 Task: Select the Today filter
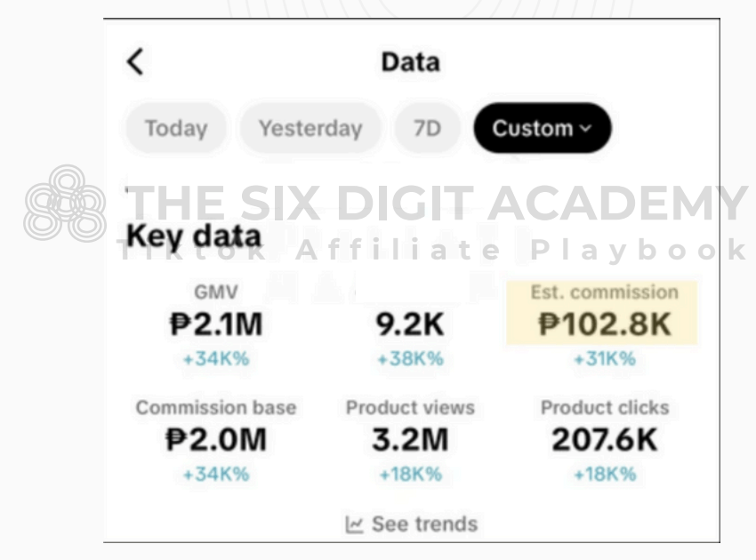pyautogui.click(x=176, y=128)
